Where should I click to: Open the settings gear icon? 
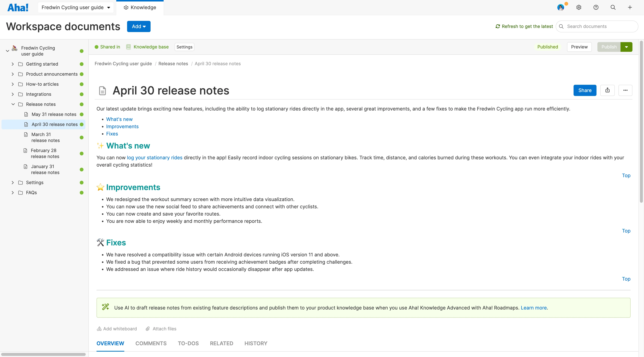(579, 7)
